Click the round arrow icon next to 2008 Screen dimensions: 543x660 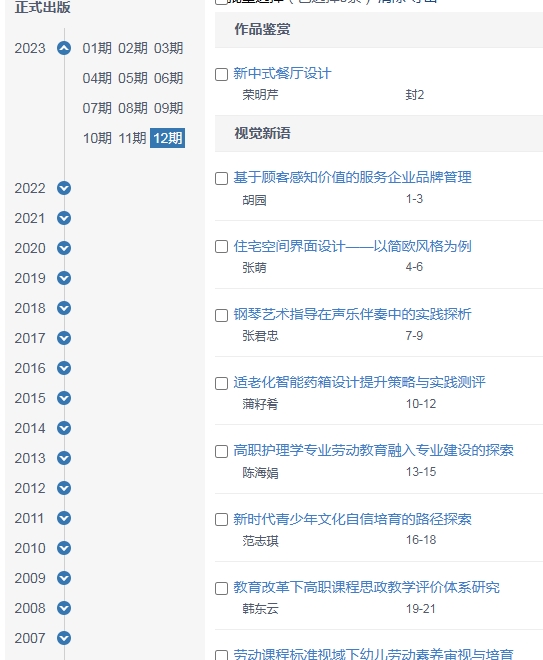64,608
